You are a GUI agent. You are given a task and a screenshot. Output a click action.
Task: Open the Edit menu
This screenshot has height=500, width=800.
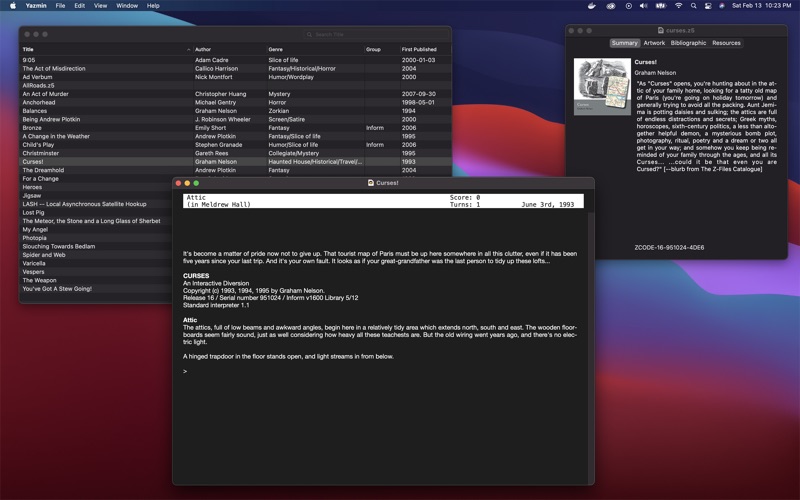click(x=80, y=6)
